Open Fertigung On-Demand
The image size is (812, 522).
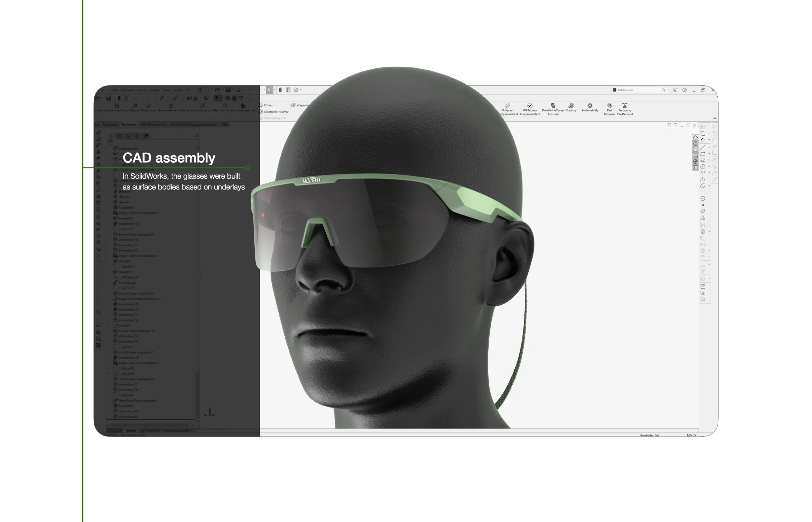[625, 109]
